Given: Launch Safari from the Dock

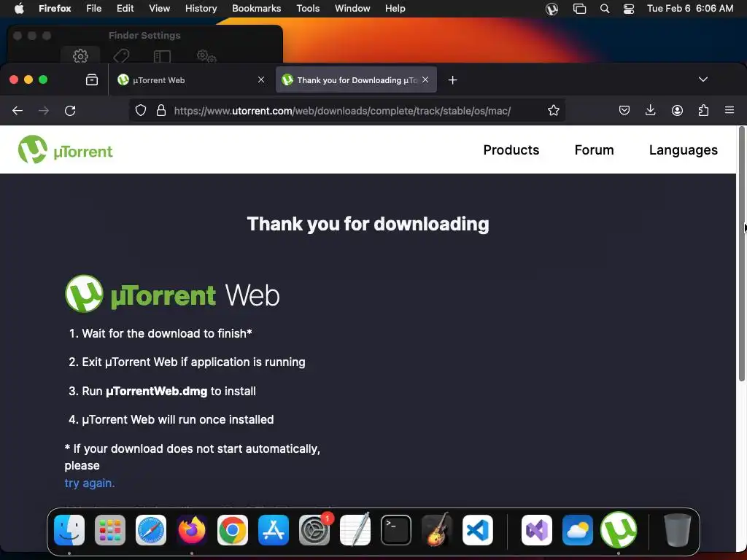Looking at the screenshot, I should [151, 530].
